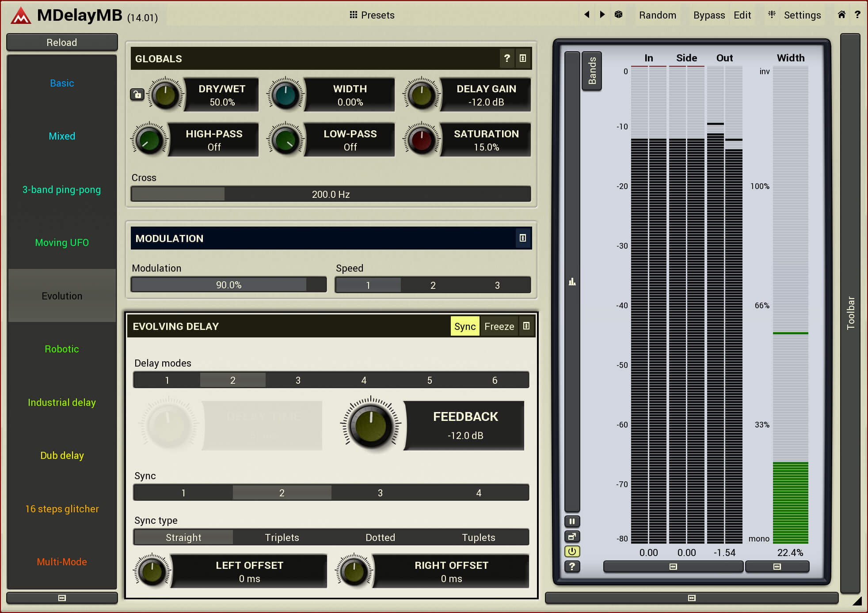This screenshot has width=868, height=613.
Task: Select Tuplets sync type
Action: click(x=479, y=537)
